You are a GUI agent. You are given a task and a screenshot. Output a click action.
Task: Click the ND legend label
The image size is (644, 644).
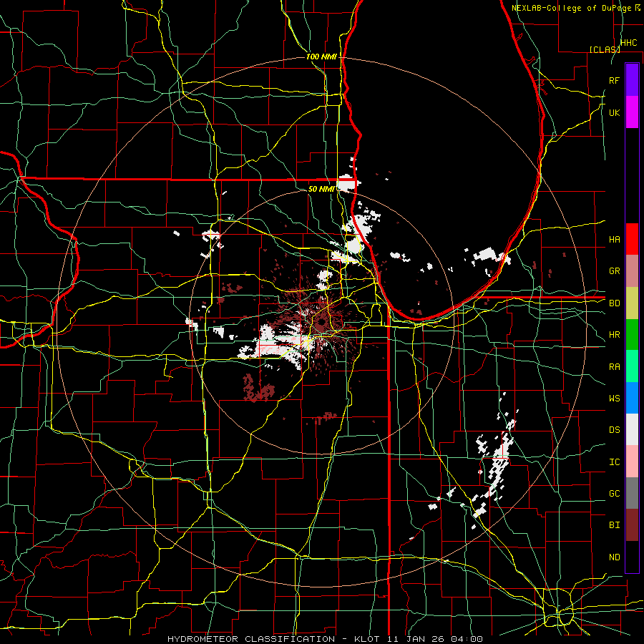[614, 557]
